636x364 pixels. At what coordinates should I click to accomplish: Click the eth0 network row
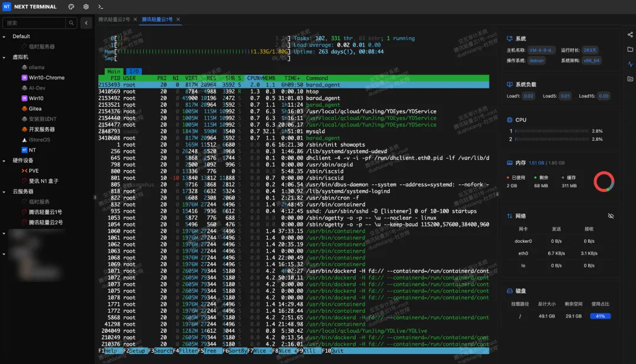(x=560, y=253)
